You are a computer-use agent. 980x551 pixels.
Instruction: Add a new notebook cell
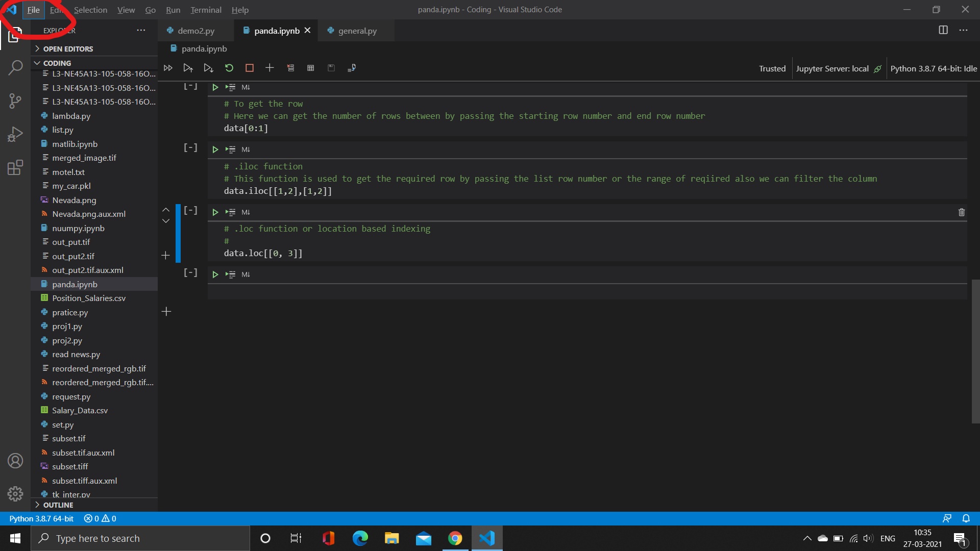click(269, 67)
